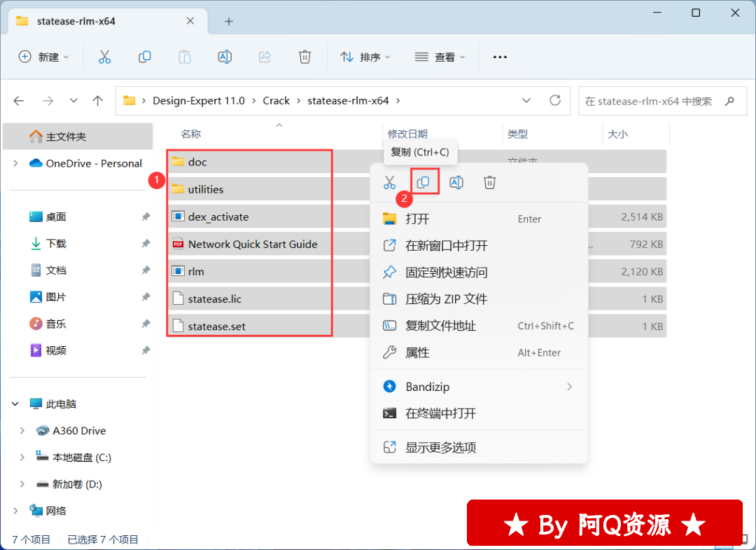Click the Paste icon in the toolbar
The image size is (756, 550).
click(x=185, y=57)
